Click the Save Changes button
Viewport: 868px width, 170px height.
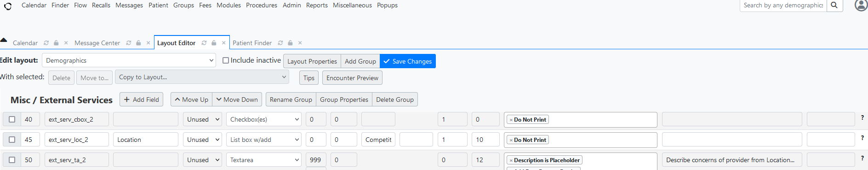(x=408, y=61)
